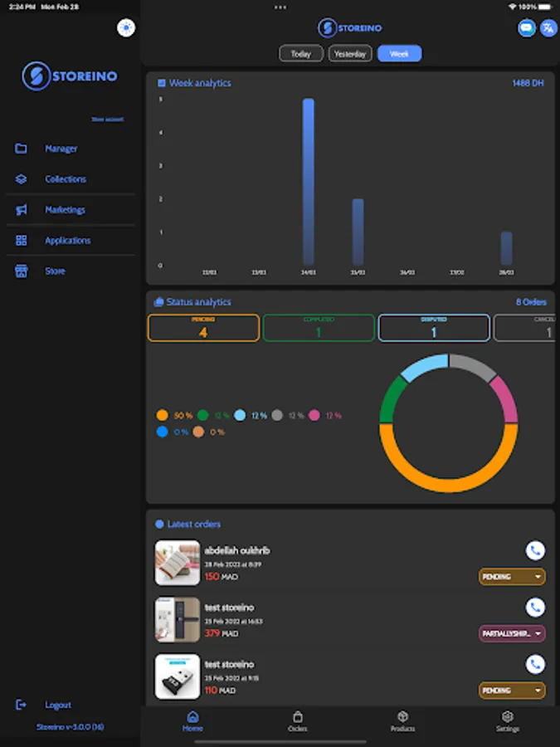This screenshot has height=747, width=560.
Task: Click the blue 0% legend dot
Action: 163,432
